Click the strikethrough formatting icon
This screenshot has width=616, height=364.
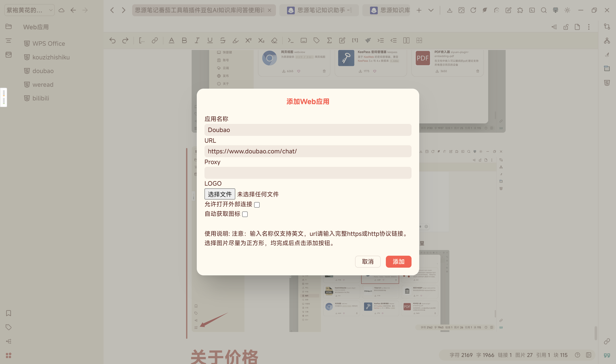(x=223, y=40)
